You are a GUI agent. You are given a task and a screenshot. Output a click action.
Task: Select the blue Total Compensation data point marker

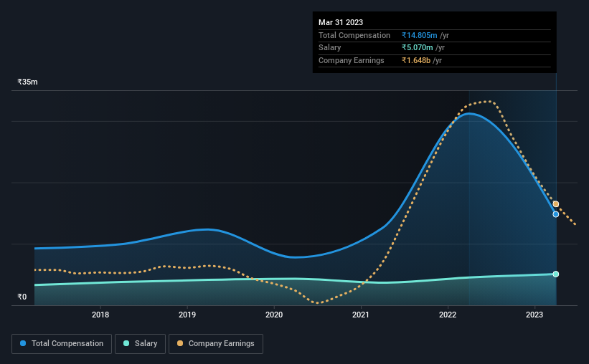click(x=555, y=214)
